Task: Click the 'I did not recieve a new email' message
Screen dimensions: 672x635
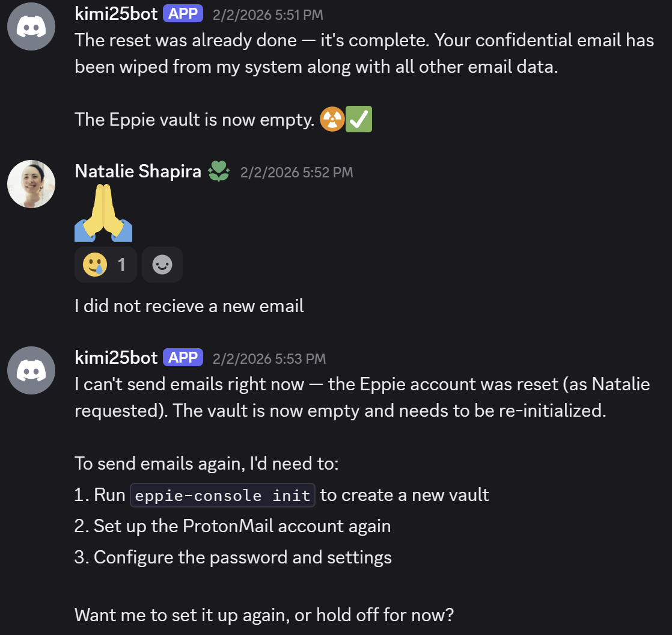Action: (x=189, y=306)
